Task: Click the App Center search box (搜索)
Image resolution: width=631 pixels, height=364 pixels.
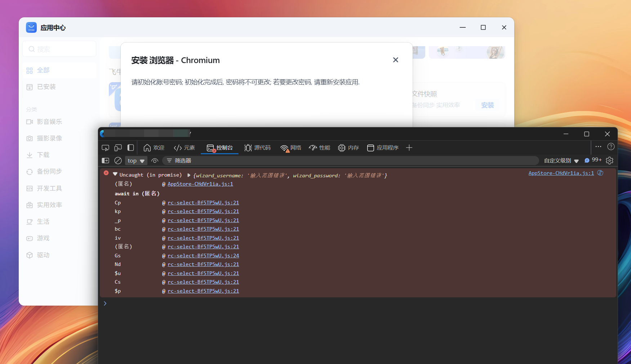Action: click(x=59, y=49)
